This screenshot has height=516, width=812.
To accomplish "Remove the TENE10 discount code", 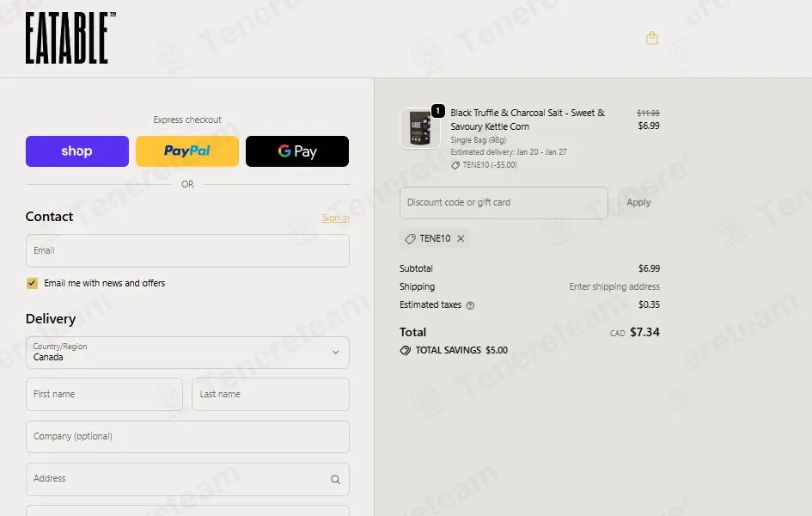I will click(461, 238).
